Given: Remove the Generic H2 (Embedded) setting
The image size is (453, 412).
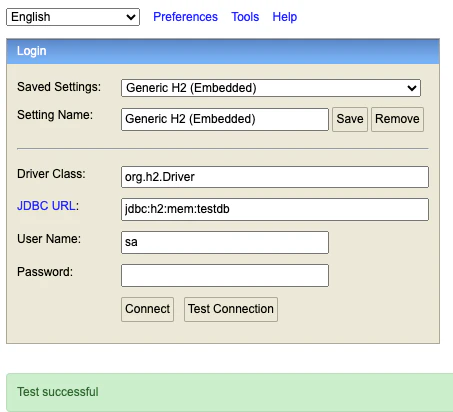Looking at the screenshot, I should 397,119.
